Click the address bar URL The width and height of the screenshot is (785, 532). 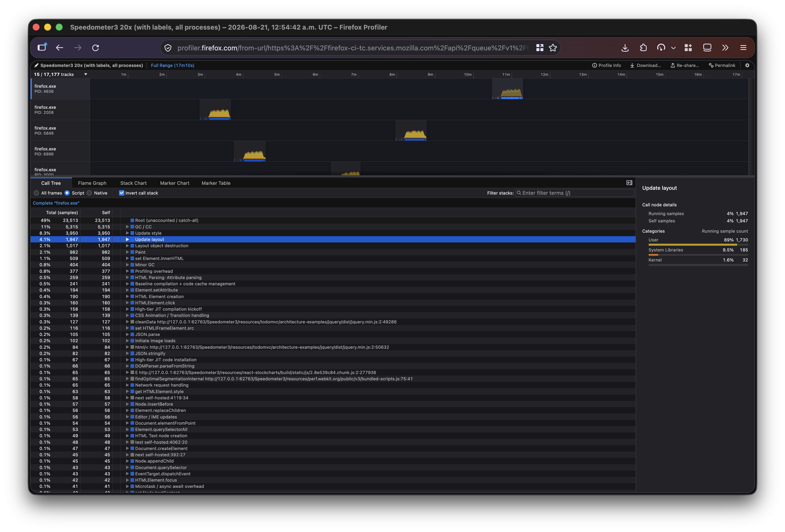(x=353, y=48)
